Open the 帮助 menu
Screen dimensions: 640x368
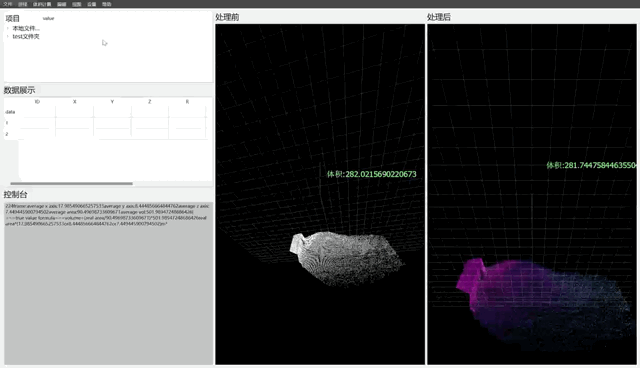(107, 4)
